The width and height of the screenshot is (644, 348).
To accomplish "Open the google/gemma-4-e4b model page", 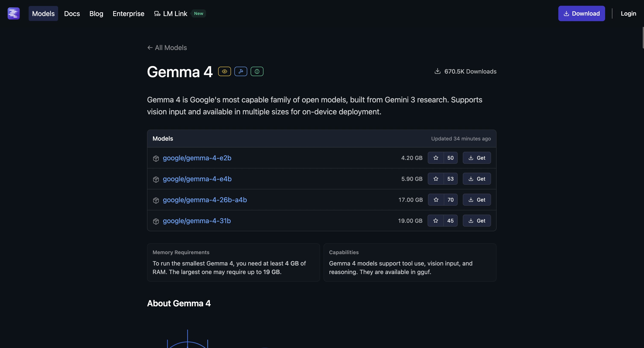I will coord(197,179).
